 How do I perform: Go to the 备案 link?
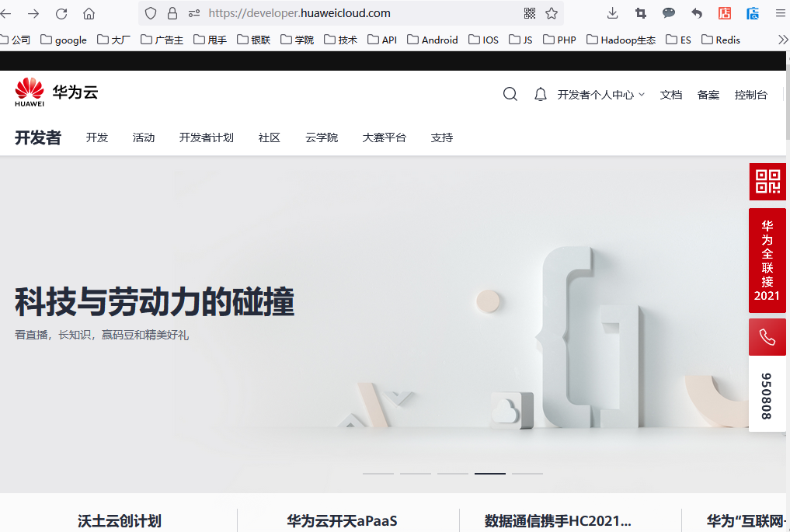point(708,95)
